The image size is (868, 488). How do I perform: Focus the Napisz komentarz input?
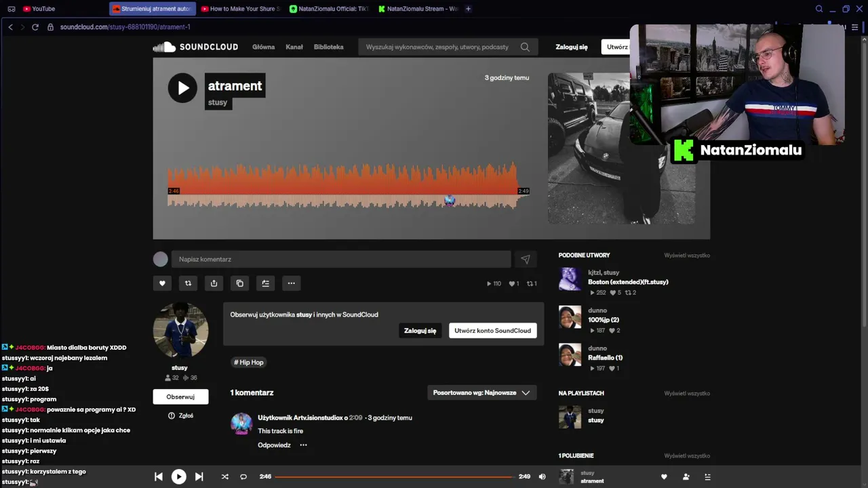341,259
